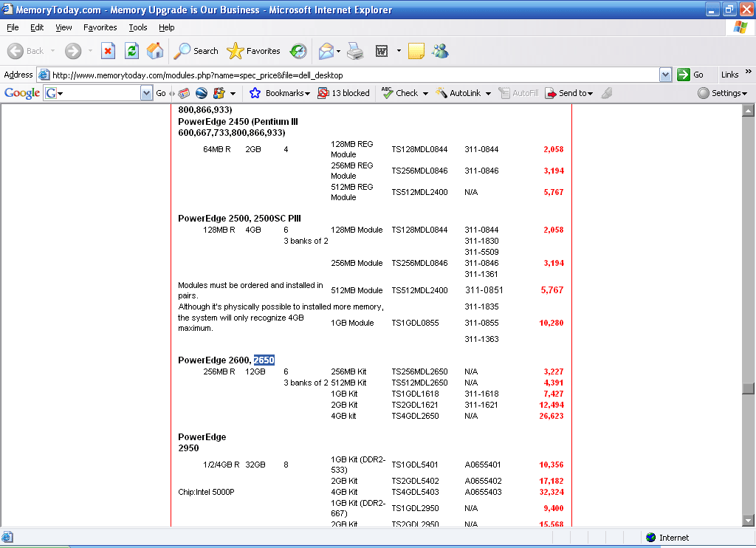Refresh the page with the green arrows icon
Viewport: 756px width, 548px height.
[131, 51]
